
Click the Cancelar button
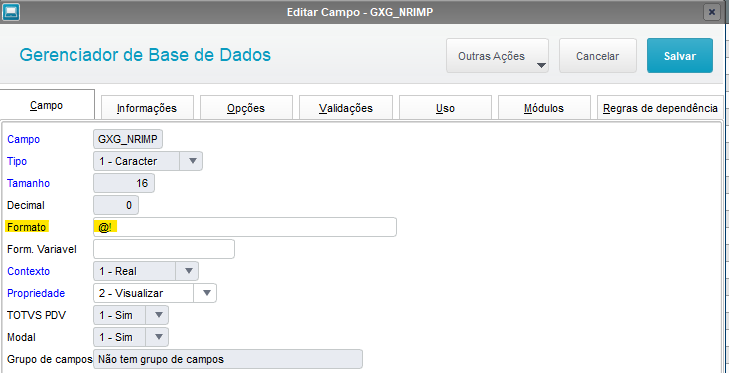[x=597, y=56]
